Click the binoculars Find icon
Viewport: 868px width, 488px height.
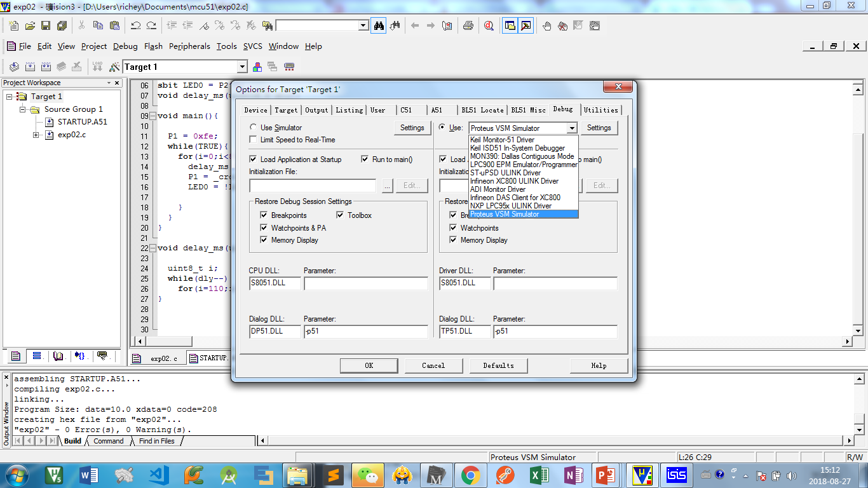(x=379, y=26)
